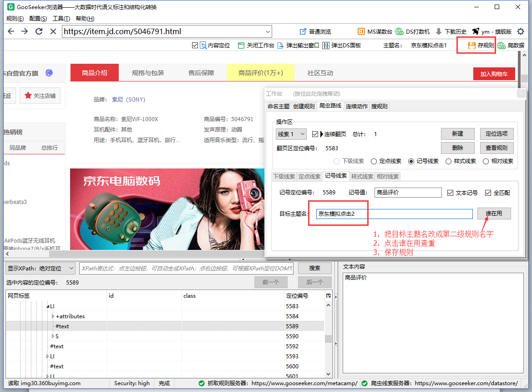Click the DOM tree vertical scrollbar down arrow
The height and width of the screenshot is (392, 532).
[328, 374]
